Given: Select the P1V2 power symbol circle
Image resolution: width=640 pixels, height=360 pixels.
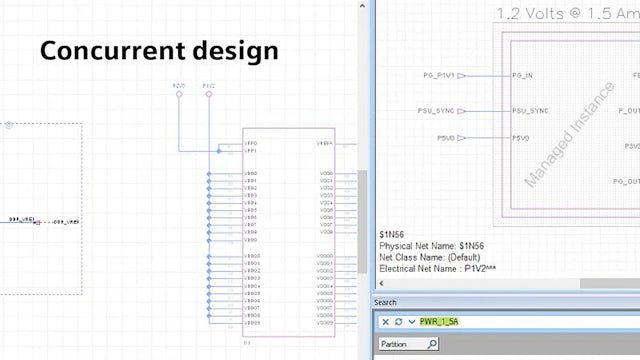Looking at the screenshot, I should [209, 94].
